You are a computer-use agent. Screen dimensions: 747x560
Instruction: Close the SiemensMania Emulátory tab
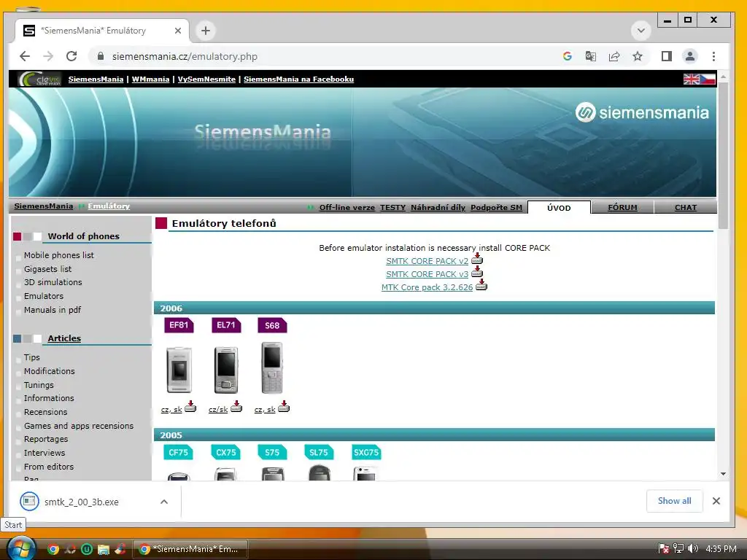[x=178, y=31]
